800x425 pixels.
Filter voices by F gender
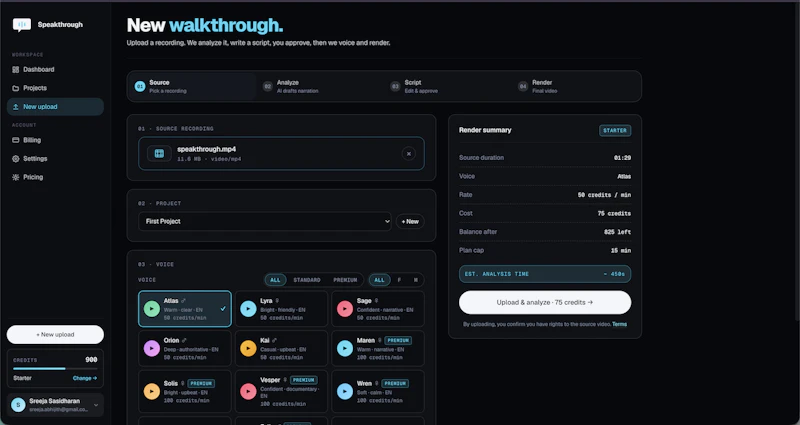point(399,280)
